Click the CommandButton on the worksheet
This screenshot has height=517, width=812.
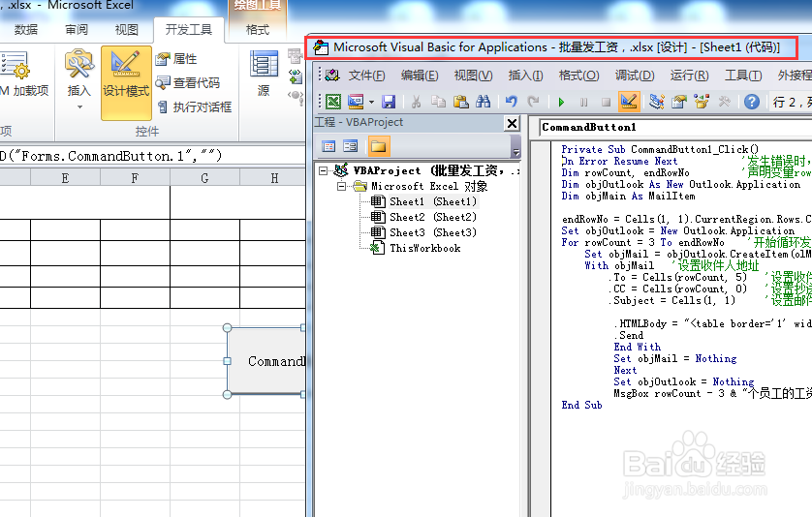(266, 361)
